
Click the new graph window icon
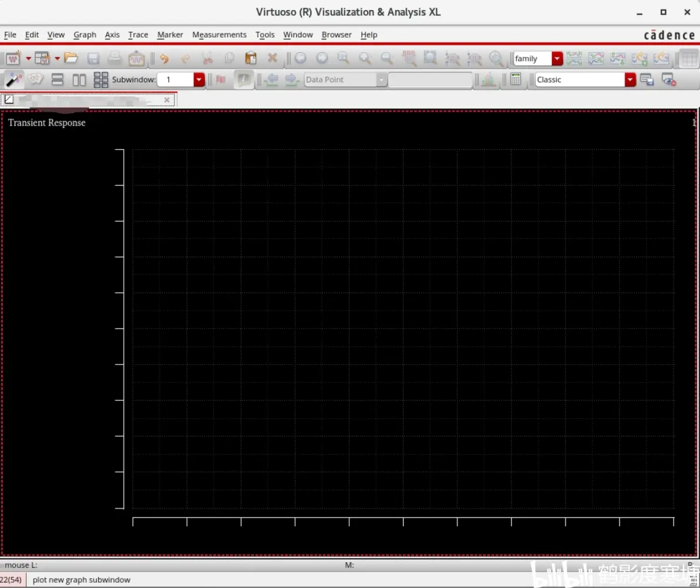click(x=14, y=58)
